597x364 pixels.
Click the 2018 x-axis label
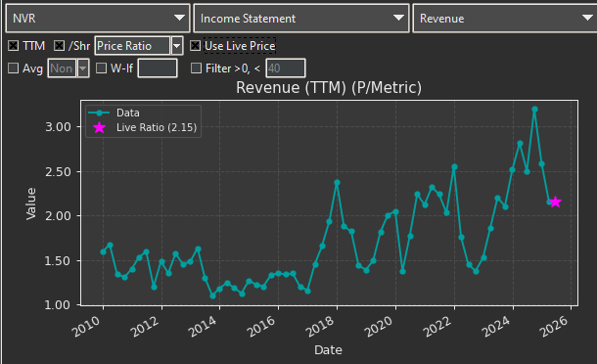(x=321, y=326)
